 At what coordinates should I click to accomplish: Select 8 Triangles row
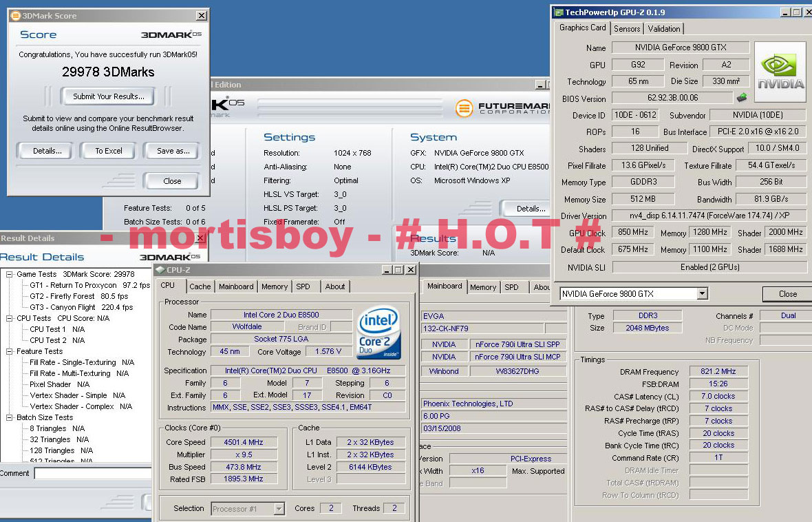(57, 428)
